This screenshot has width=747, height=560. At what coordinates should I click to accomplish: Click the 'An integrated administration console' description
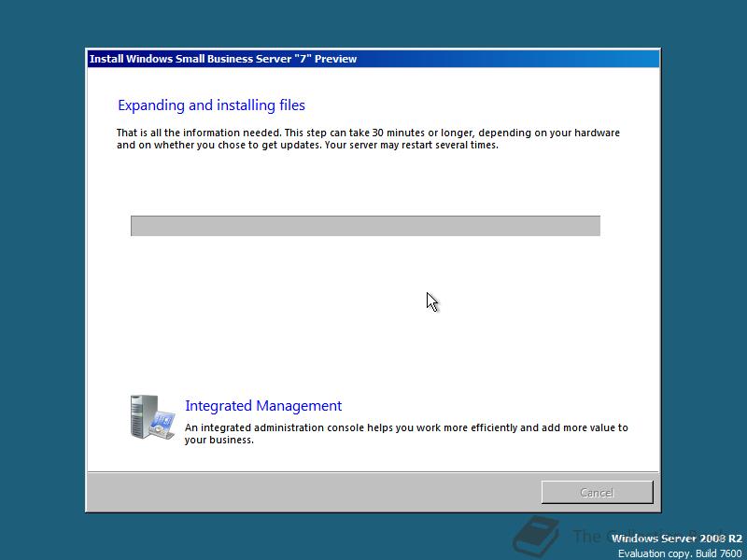click(x=406, y=433)
